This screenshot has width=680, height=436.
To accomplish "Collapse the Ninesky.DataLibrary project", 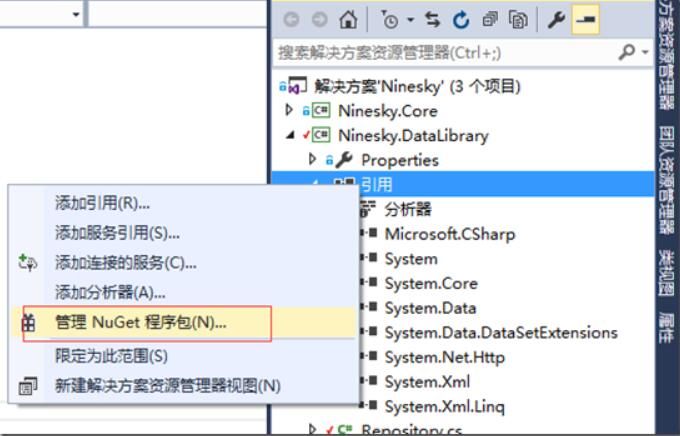I will coord(290,136).
